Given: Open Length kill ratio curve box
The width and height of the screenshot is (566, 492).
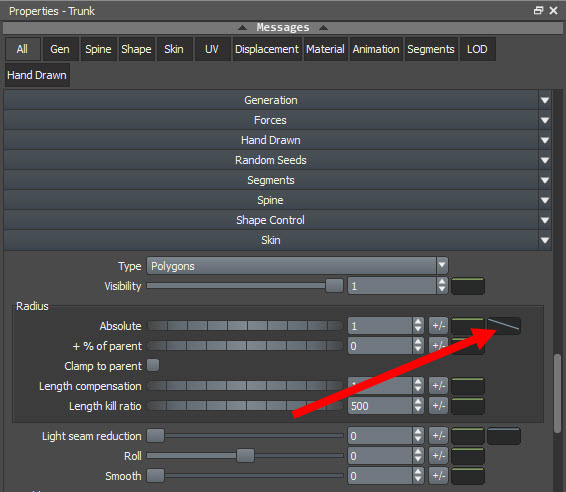Looking at the screenshot, I should (467, 406).
